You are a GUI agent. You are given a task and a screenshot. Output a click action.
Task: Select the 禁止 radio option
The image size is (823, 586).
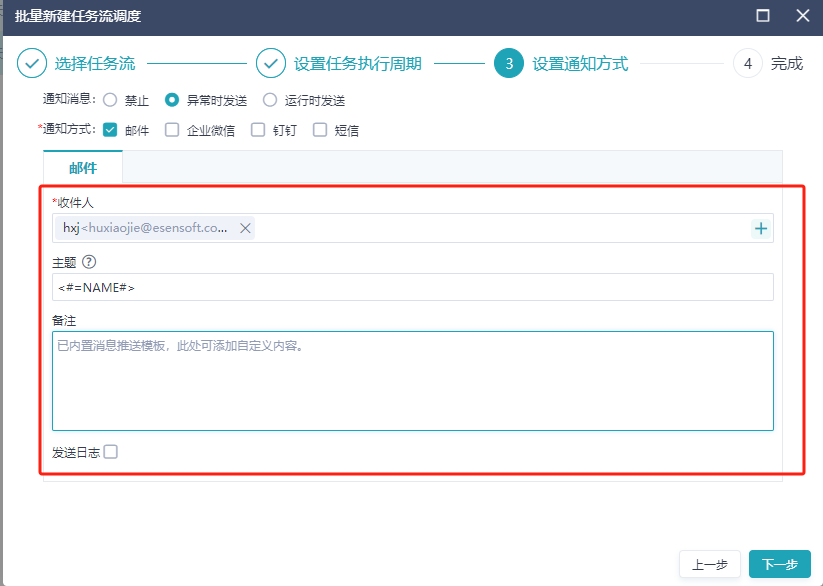(x=110, y=100)
